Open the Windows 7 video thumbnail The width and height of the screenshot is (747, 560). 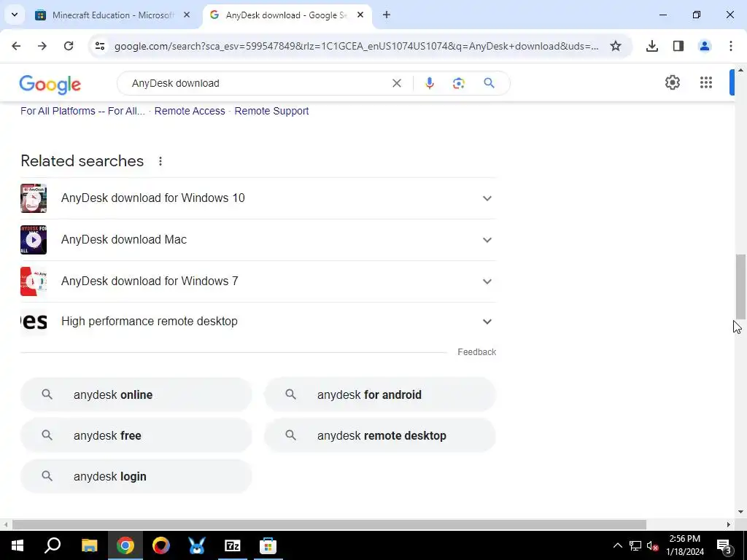[34, 281]
